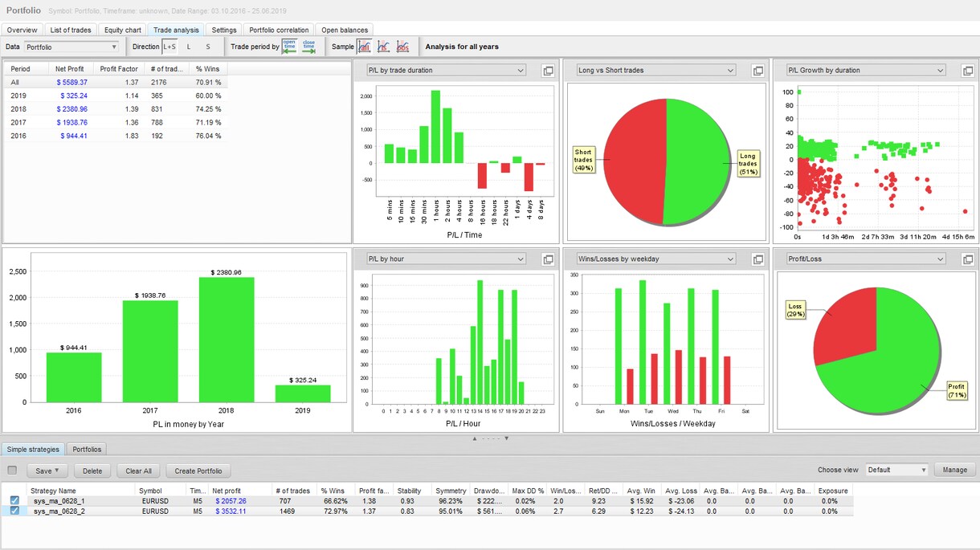
Task: Switch to the Portfolios tab in the lower panel
Action: [88, 450]
